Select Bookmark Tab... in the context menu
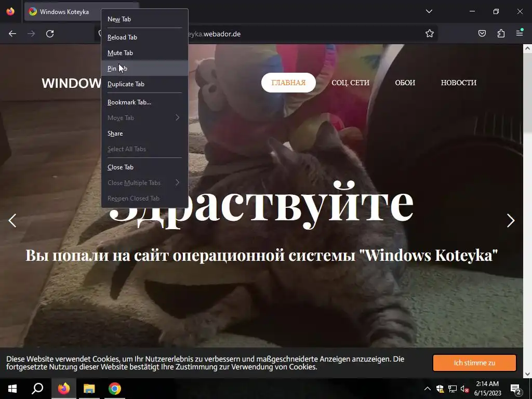The width and height of the screenshot is (532, 399). (x=144, y=102)
